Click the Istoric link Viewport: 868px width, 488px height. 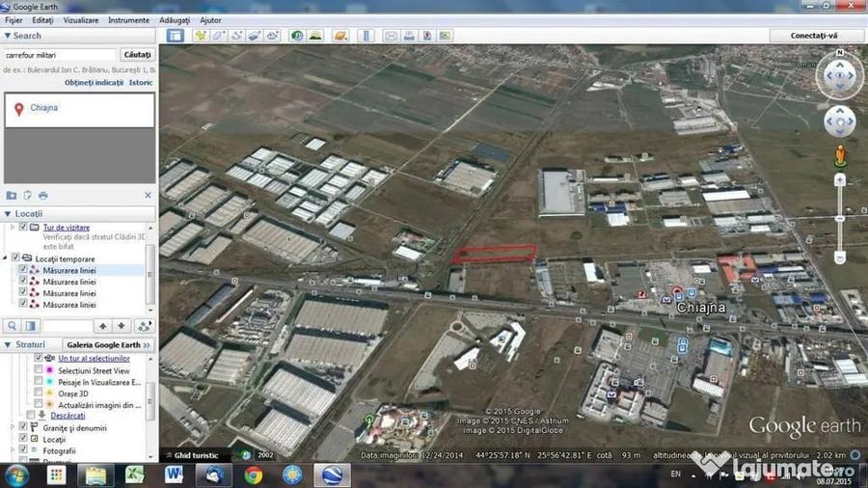(x=141, y=82)
